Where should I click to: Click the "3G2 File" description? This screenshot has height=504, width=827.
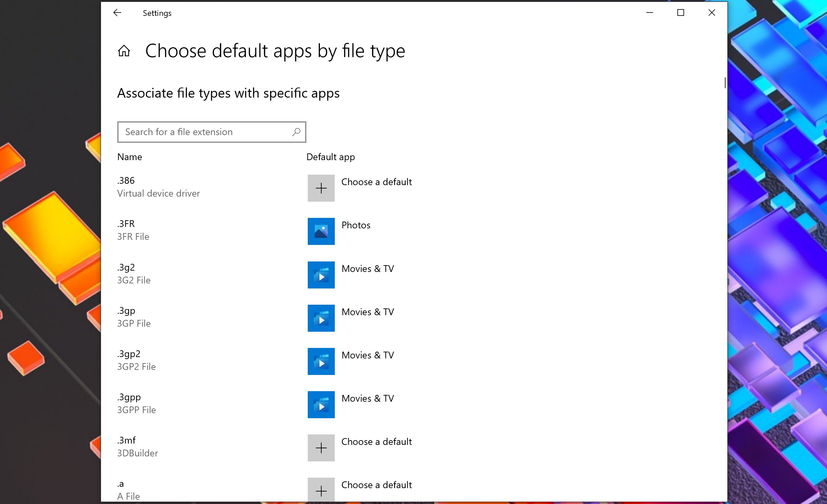[x=134, y=280]
